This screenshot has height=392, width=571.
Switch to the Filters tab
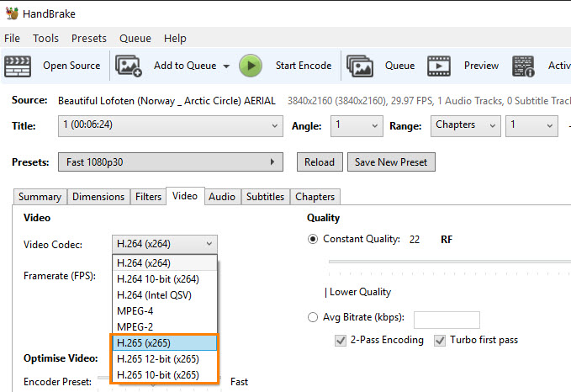[x=148, y=197]
